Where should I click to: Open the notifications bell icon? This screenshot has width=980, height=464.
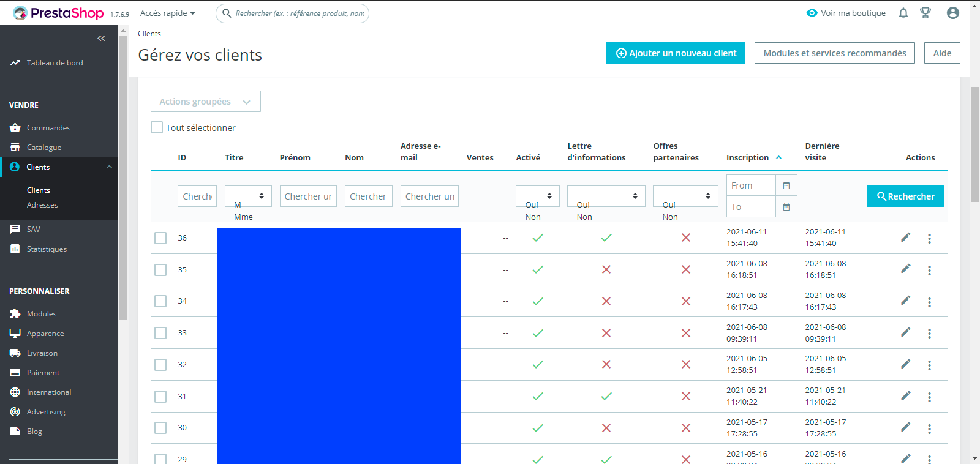click(903, 13)
